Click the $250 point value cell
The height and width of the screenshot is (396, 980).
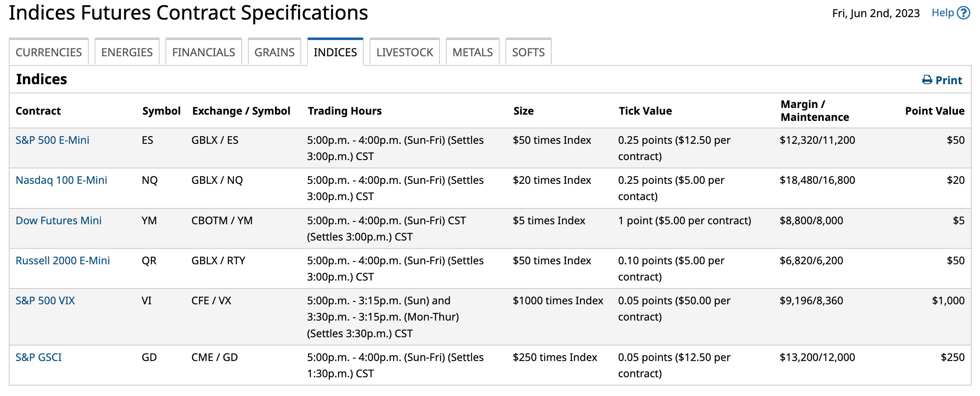(952, 357)
